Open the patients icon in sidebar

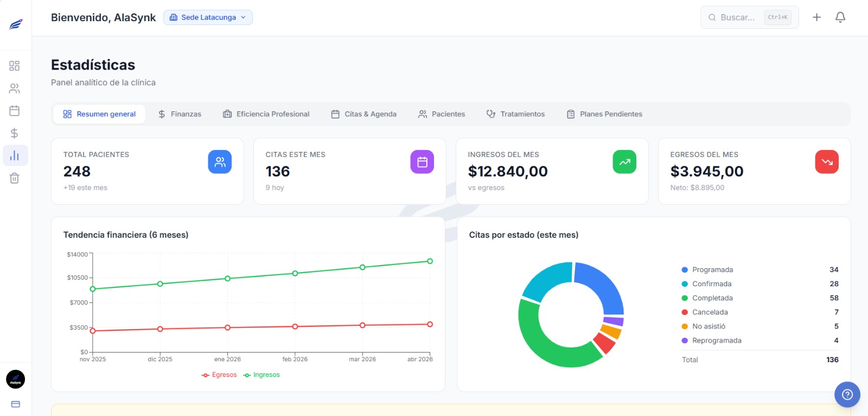click(15, 89)
